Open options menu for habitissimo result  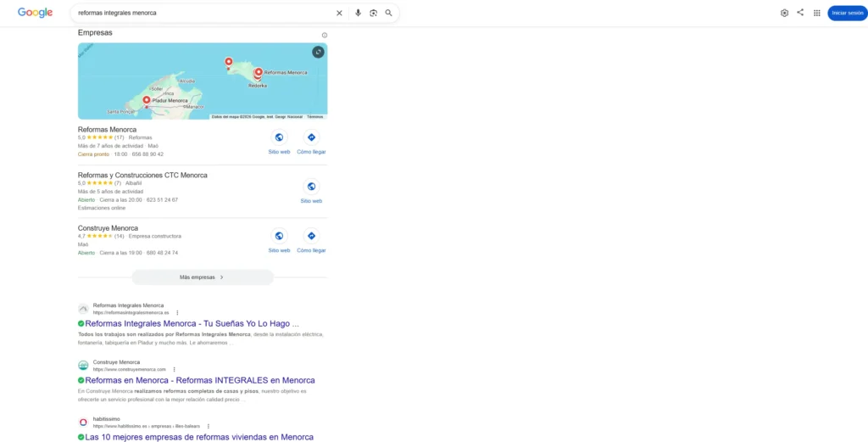tap(209, 426)
